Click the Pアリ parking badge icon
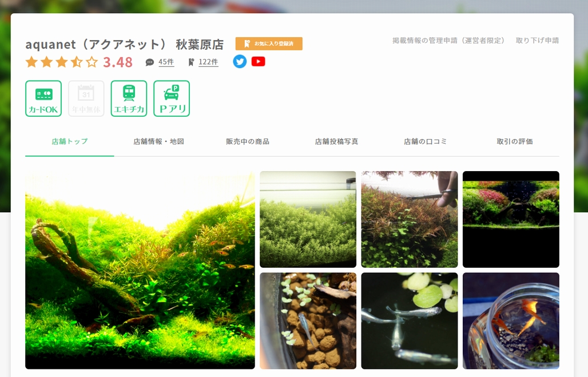 171,98
